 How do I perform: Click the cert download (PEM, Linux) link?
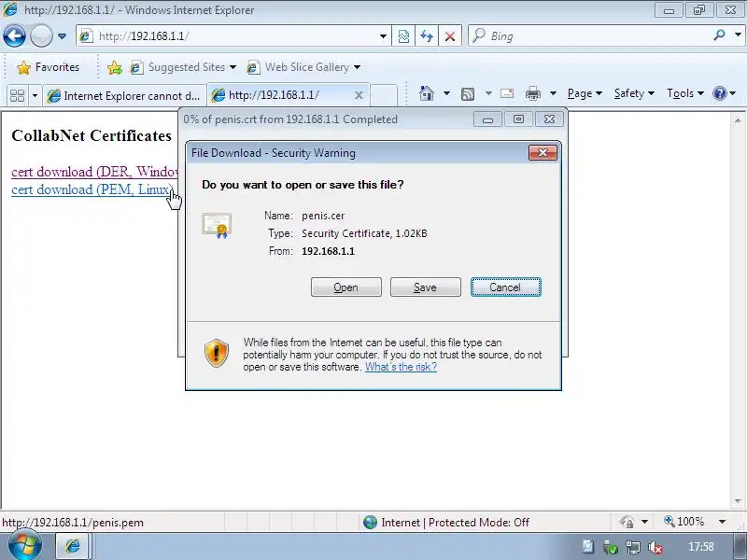(x=92, y=189)
